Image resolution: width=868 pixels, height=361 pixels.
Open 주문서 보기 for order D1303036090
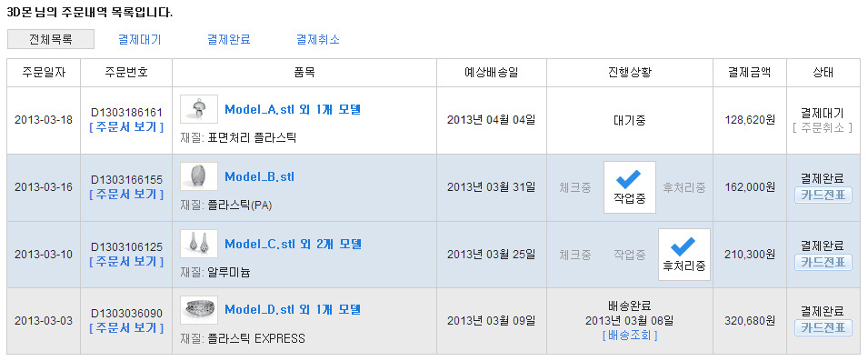126,327
